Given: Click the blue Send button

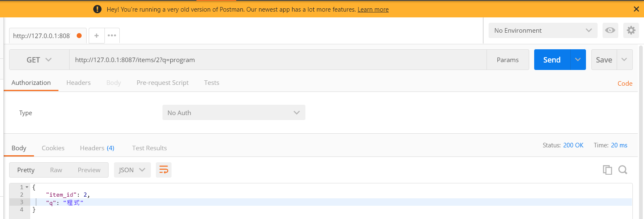Looking at the screenshot, I should (552, 60).
